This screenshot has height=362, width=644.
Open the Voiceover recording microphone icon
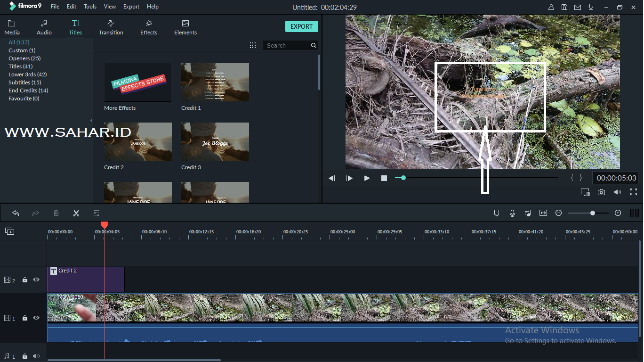[x=512, y=213]
